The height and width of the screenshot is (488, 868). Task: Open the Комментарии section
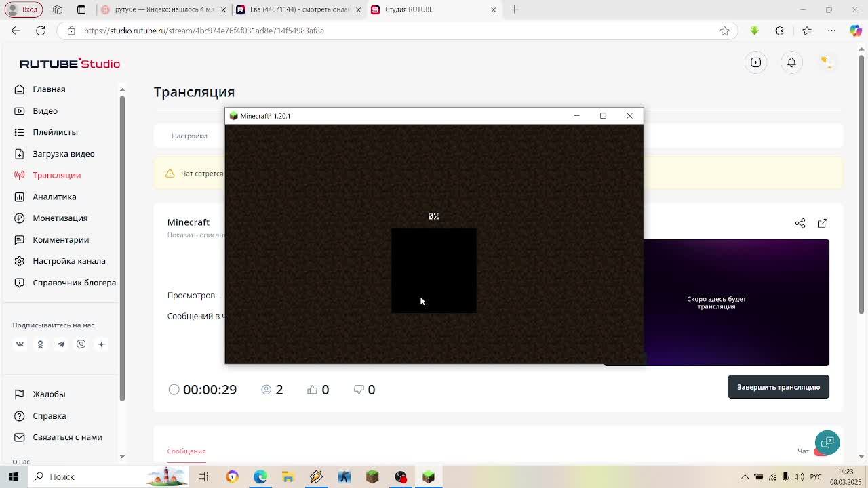[x=60, y=239]
